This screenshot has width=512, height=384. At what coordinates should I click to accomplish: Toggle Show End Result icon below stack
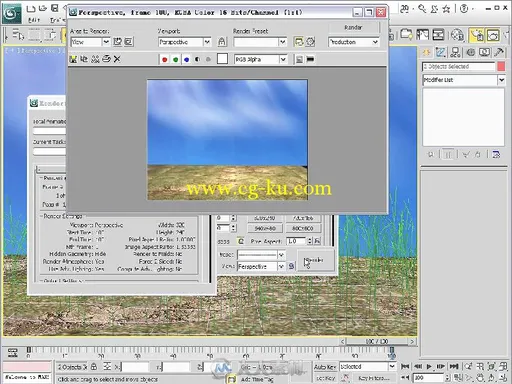click(x=448, y=154)
